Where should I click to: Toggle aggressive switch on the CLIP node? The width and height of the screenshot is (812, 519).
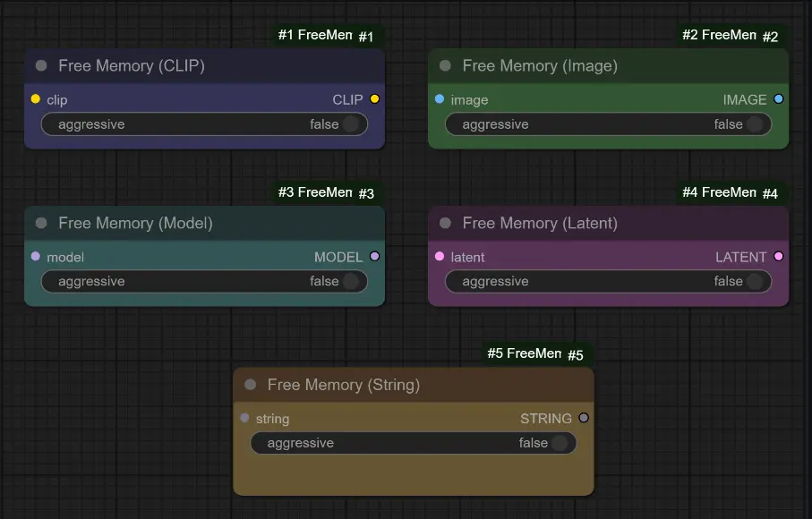coord(204,124)
